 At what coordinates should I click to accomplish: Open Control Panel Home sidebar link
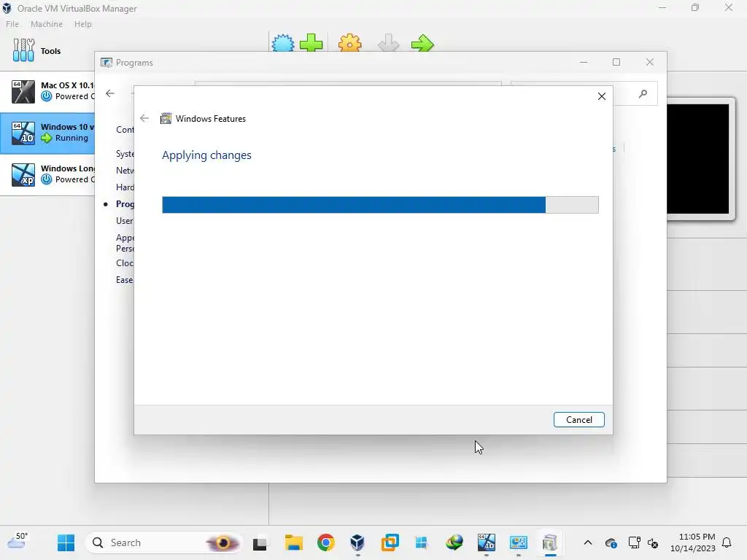point(125,130)
